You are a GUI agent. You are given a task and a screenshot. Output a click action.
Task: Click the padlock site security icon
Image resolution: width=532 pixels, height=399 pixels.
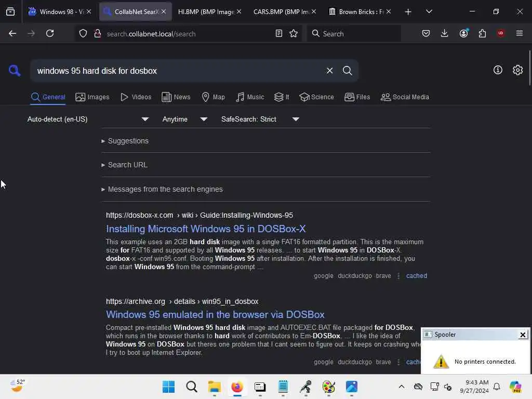tap(97, 34)
